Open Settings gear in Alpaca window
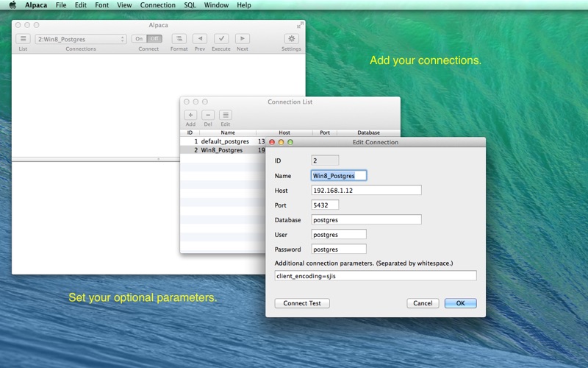Viewport: 588px width, 368px height. click(x=291, y=39)
